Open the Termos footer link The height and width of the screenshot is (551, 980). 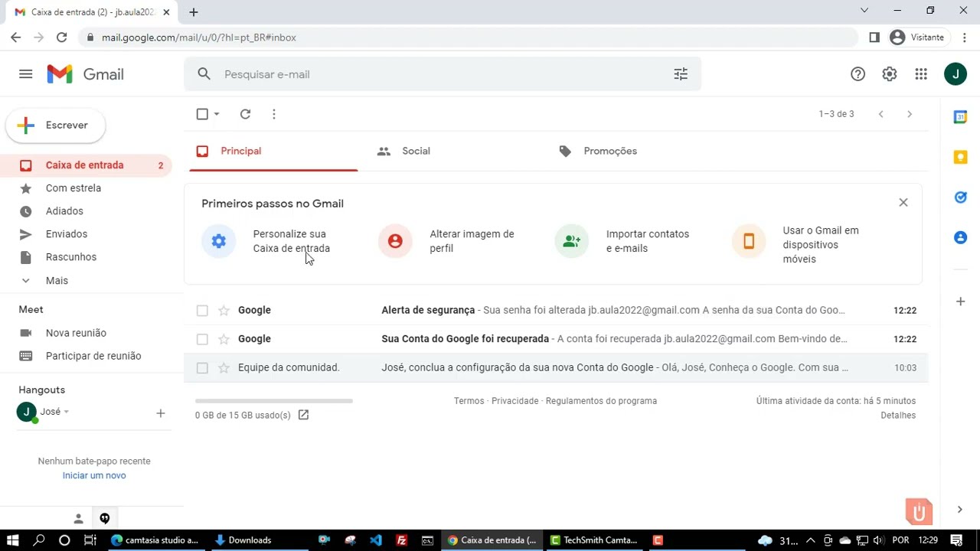469,401
